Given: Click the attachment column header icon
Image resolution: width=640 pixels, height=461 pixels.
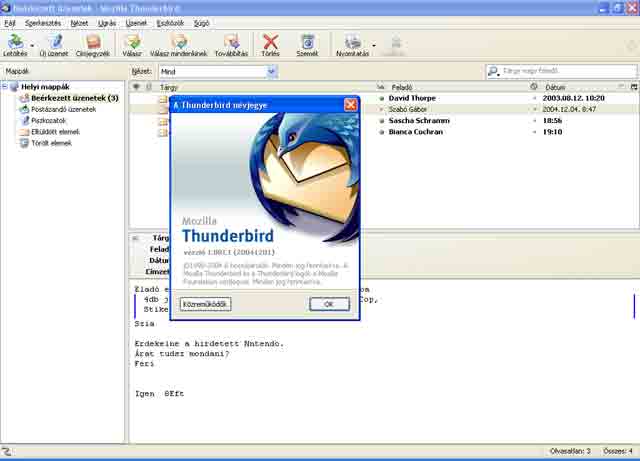Looking at the screenshot, I should [149, 87].
